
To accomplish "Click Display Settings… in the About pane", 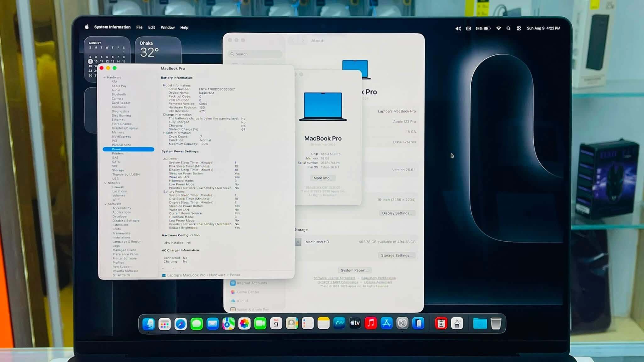I will coord(397,213).
